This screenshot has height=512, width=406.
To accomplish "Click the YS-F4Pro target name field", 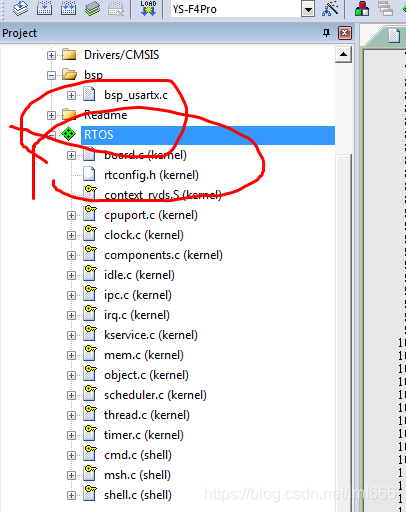I will coord(235,9).
